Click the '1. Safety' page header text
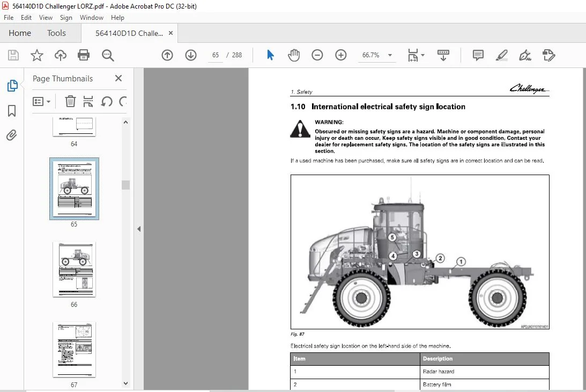Viewport: 586px width, 392px height. tap(301, 92)
